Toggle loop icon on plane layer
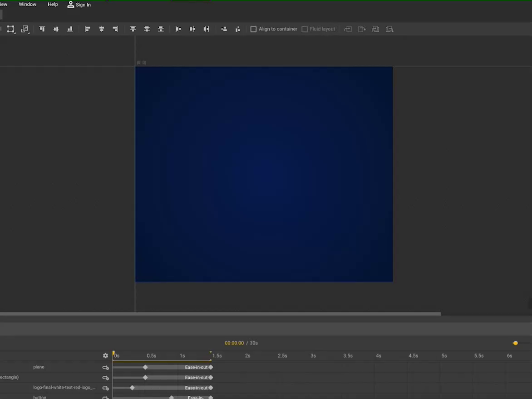532x399 pixels. [x=106, y=367]
